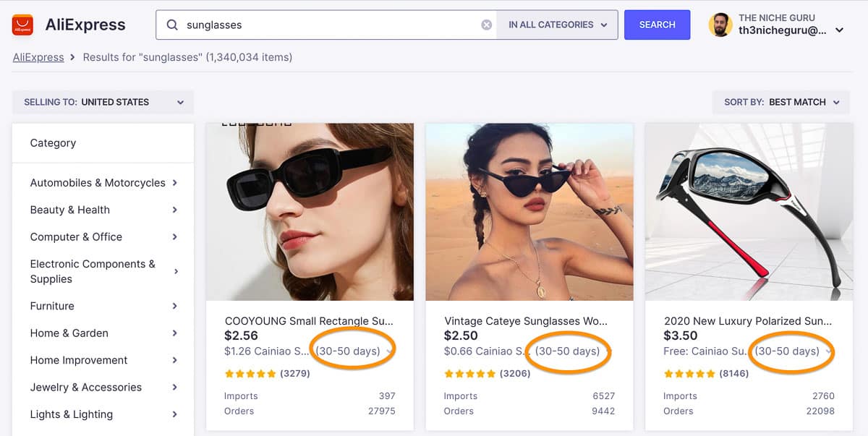
Task: Click the profile avatar photo
Action: coord(720,24)
